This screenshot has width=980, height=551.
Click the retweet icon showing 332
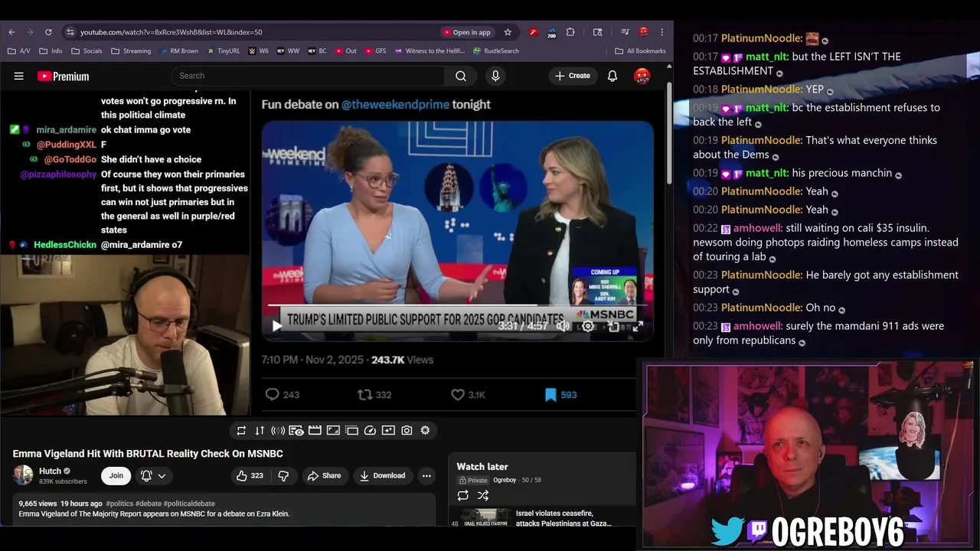point(365,395)
